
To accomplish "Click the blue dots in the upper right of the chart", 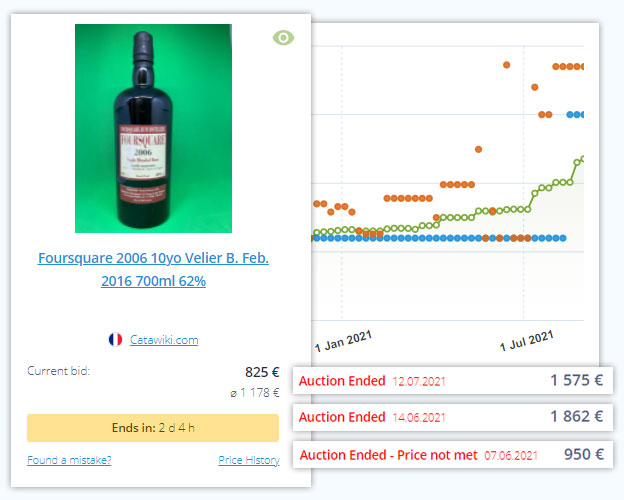I will click(x=575, y=115).
